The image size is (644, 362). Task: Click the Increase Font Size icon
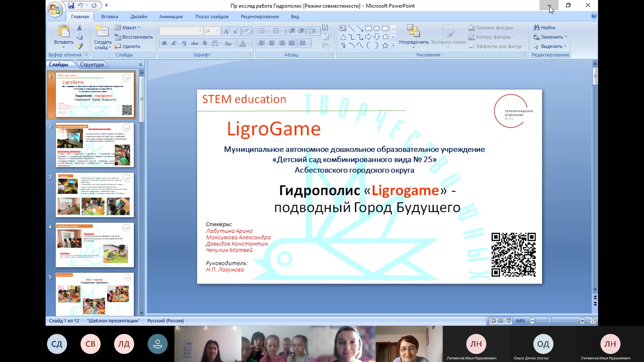click(x=226, y=31)
